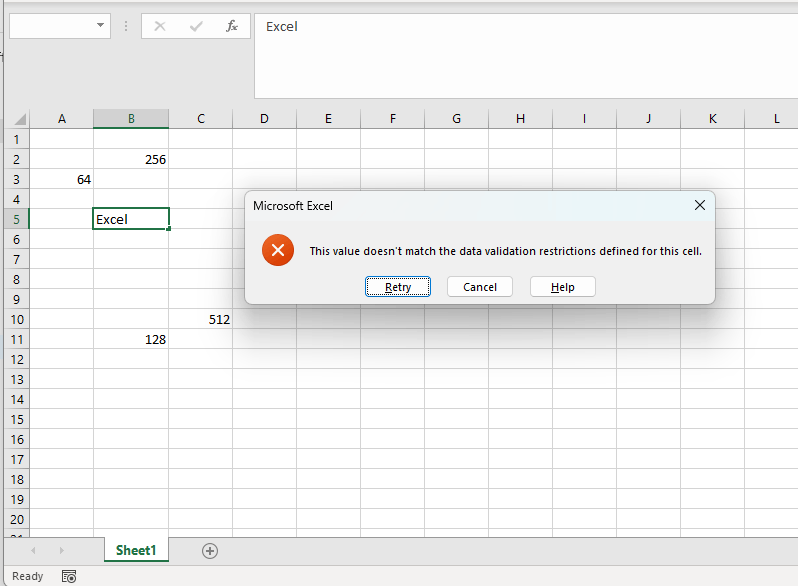Click the Ready status text
Image resolution: width=798 pixels, height=586 pixels.
tap(27, 576)
